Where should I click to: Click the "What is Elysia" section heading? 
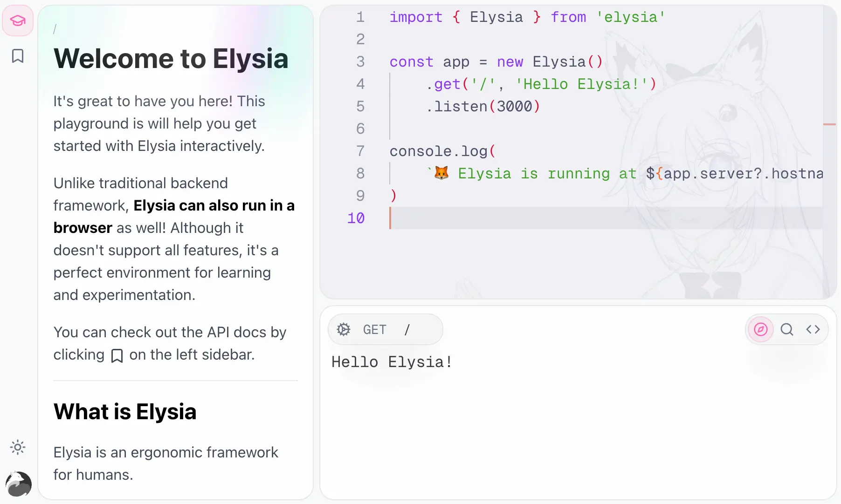[125, 412]
